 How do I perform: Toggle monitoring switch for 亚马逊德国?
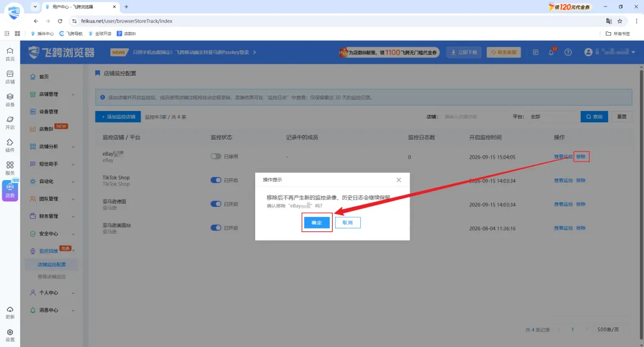point(216,204)
